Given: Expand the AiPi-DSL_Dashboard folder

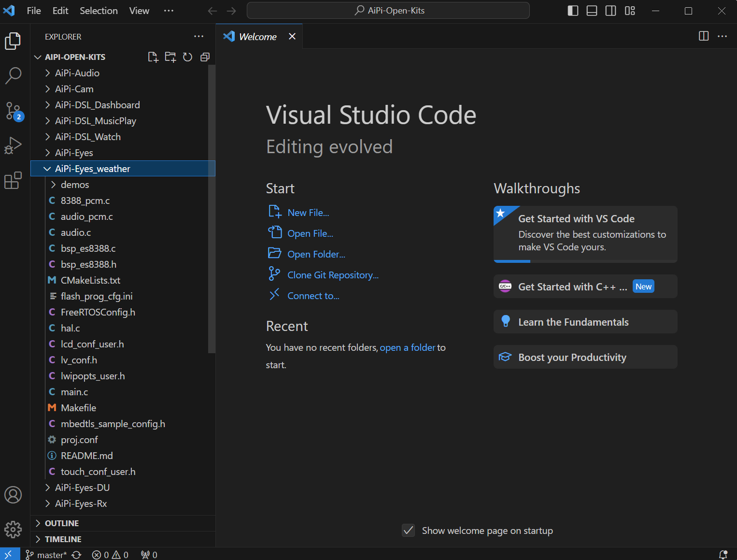Looking at the screenshot, I should [123, 105].
